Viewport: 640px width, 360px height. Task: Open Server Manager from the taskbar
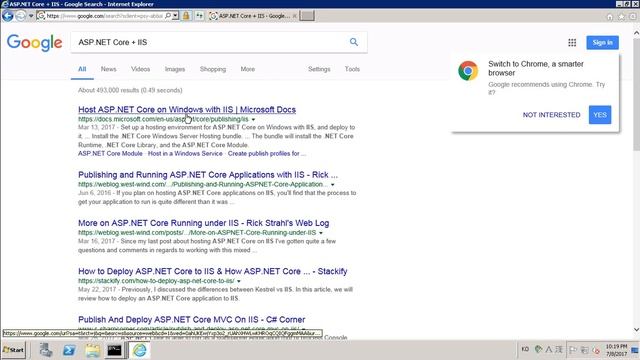click(46, 350)
